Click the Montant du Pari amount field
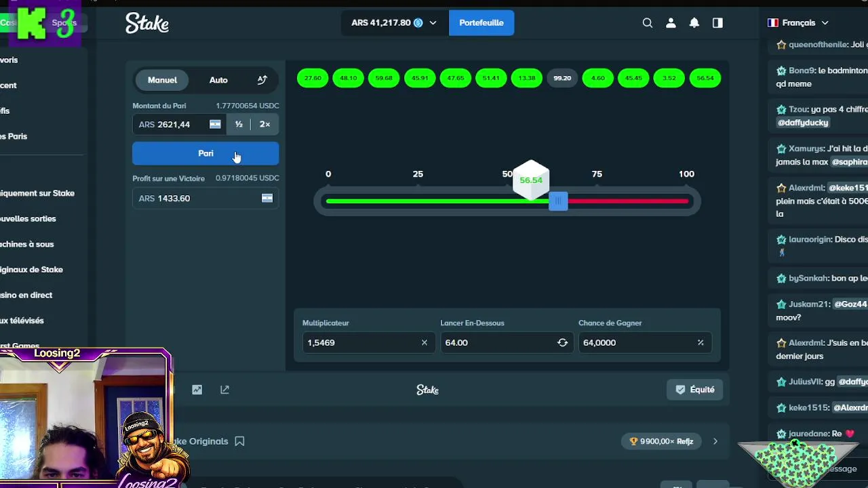Viewport: 868px width, 488px height. (x=179, y=125)
